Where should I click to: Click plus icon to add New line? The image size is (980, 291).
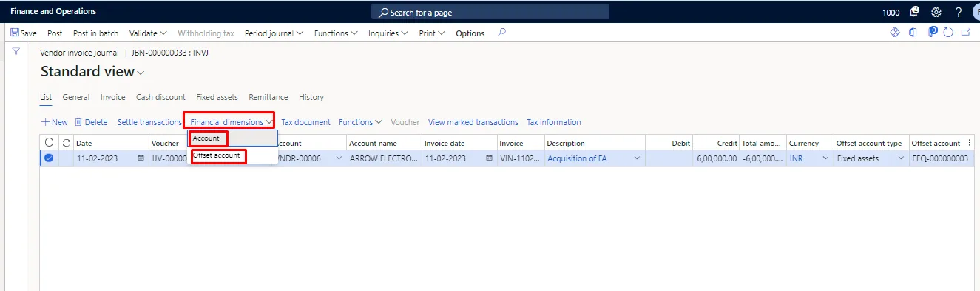pos(45,122)
